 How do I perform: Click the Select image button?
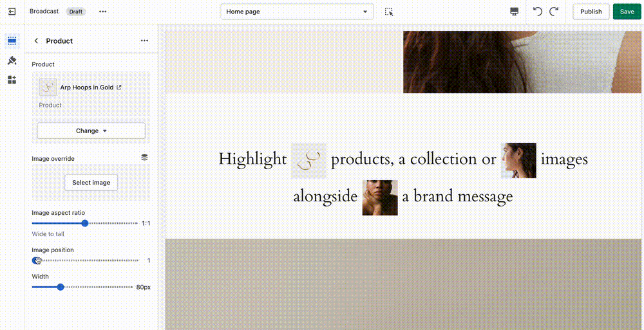tap(91, 183)
